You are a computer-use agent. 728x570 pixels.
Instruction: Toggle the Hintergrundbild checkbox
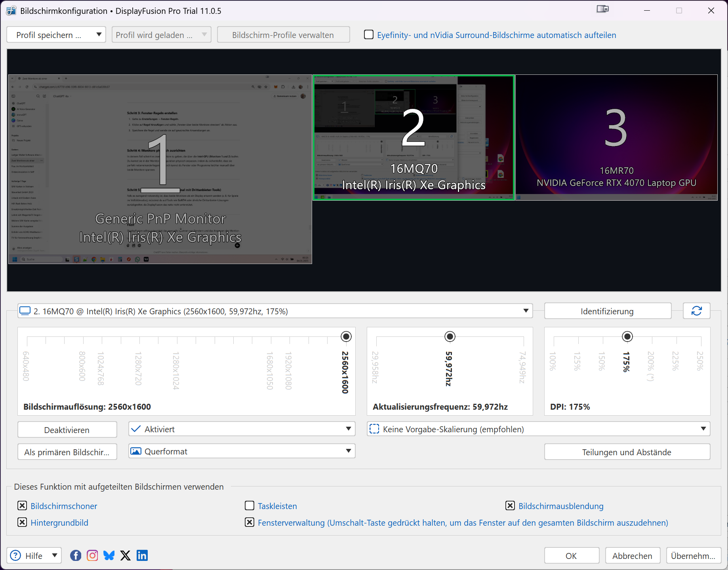pos(22,522)
